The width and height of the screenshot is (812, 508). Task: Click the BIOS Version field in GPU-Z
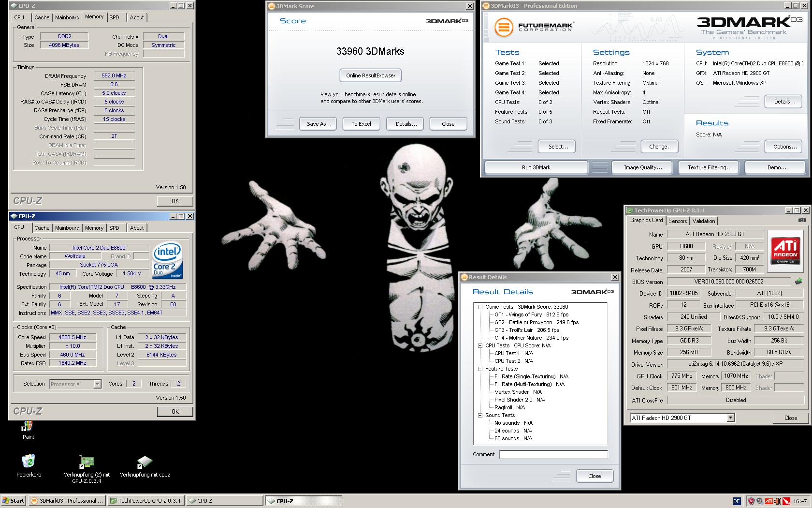tap(729, 282)
